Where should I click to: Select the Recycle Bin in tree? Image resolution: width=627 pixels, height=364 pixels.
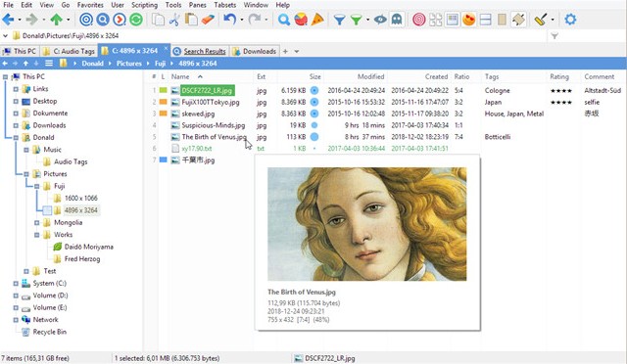click(50, 332)
